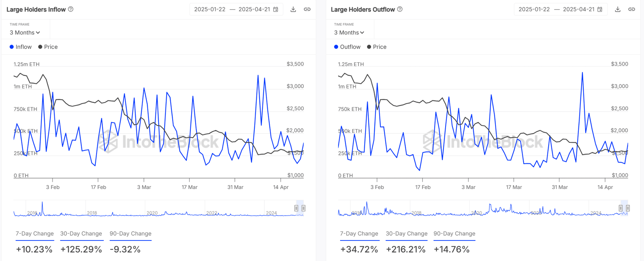This screenshot has width=644, height=261.
Task: Click the 90-Day Change label under Inflow
Action: [130, 234]
